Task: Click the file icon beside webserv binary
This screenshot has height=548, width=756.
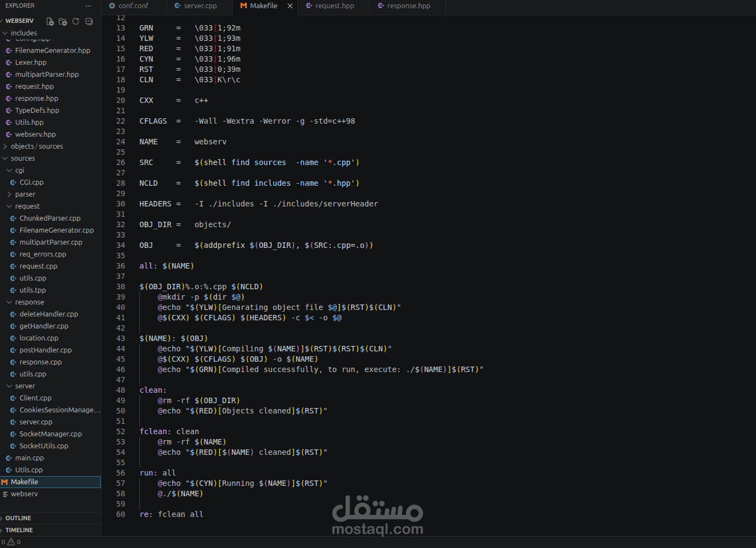Action: [5, 494]
